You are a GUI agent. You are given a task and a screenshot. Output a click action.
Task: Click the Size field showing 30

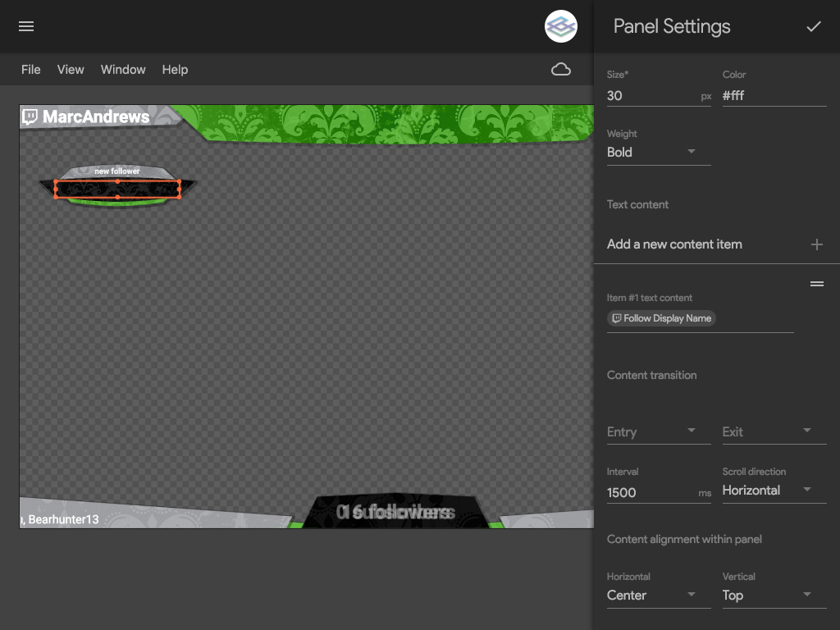[659, 96]
